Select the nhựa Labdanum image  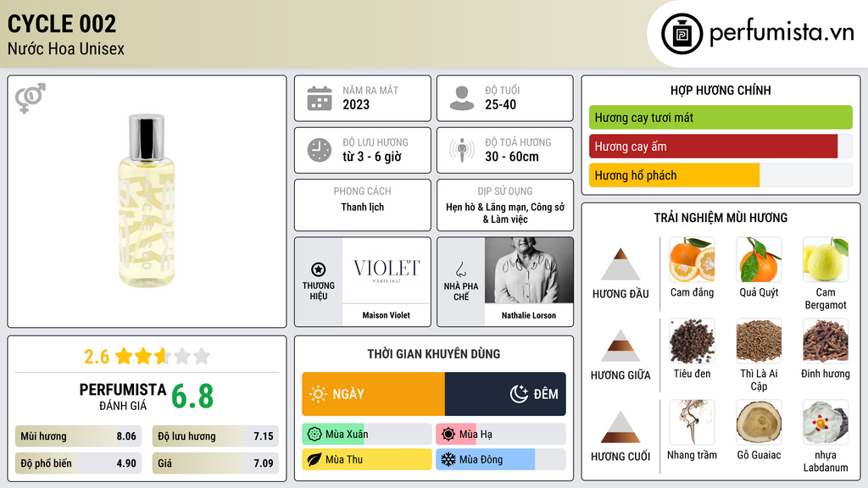click(826, 422)
